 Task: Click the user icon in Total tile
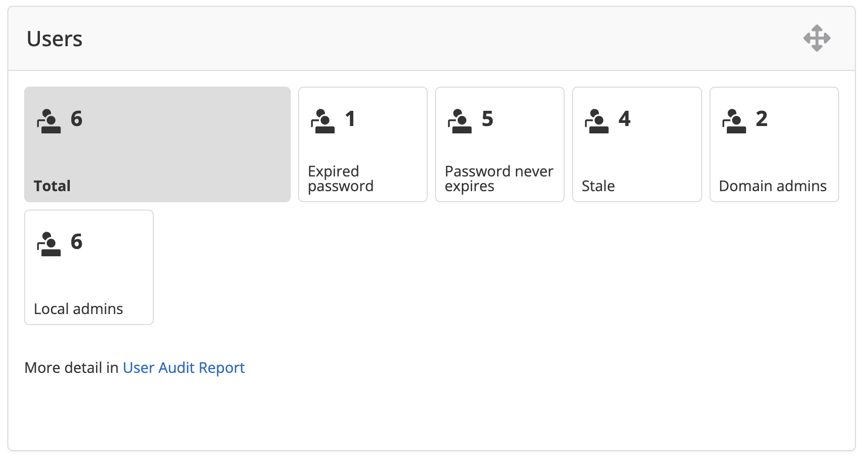49,121
